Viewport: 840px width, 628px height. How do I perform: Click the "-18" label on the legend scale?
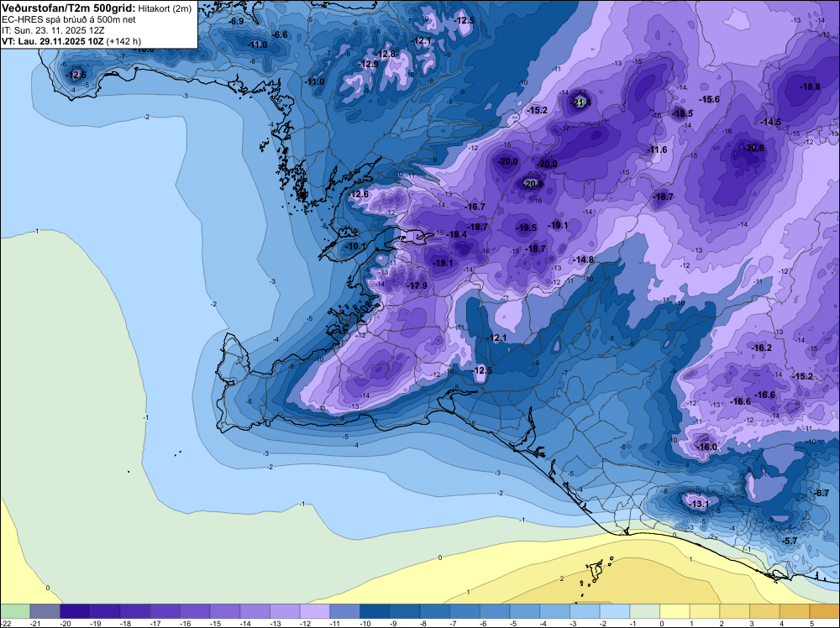coord(125,624)
